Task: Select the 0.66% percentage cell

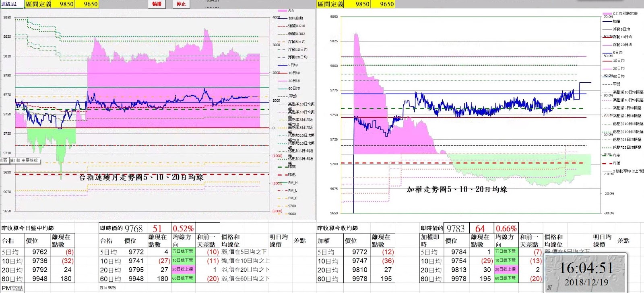Action: tap(506, 228)
